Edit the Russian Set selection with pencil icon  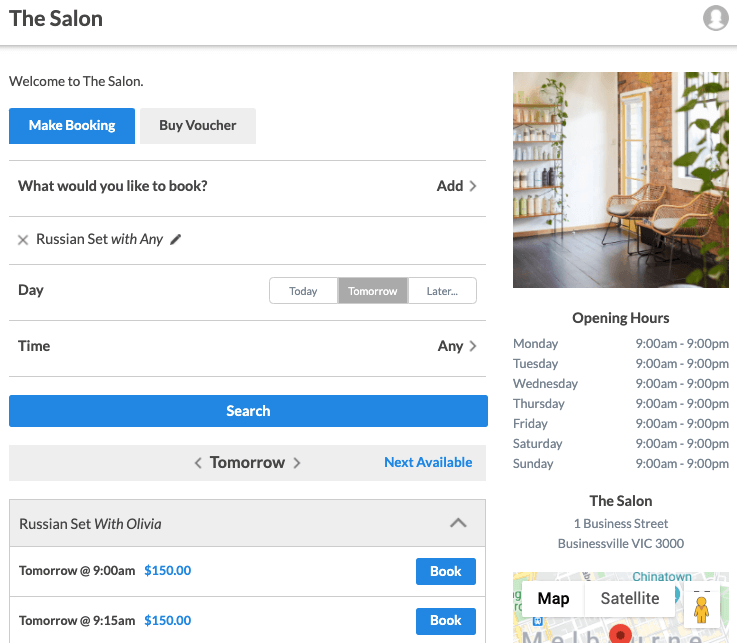175,240
